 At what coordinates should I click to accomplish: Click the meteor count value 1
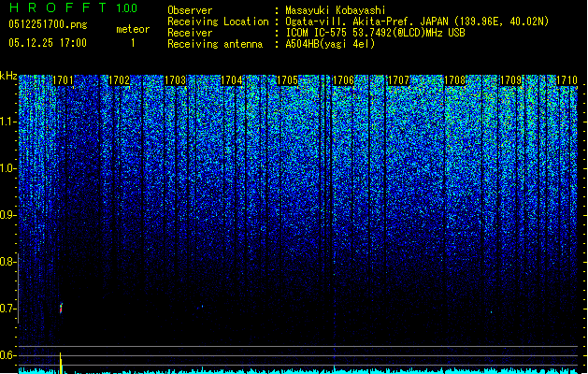pyautogui.click(x=133, y=43)
